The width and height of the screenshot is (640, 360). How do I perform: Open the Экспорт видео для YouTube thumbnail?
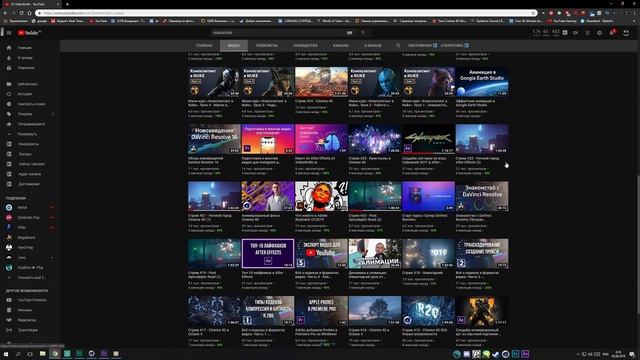[321, 253]
